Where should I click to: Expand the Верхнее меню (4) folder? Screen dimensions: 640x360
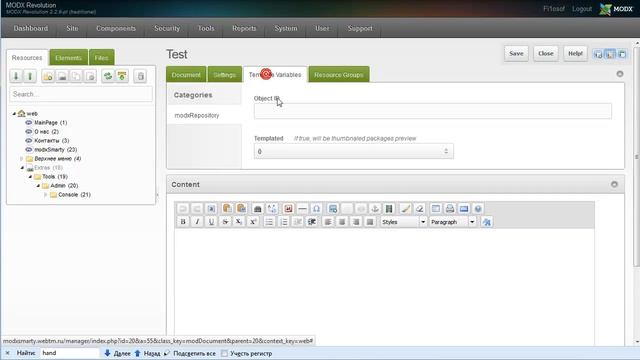click(x=22, y=158)
